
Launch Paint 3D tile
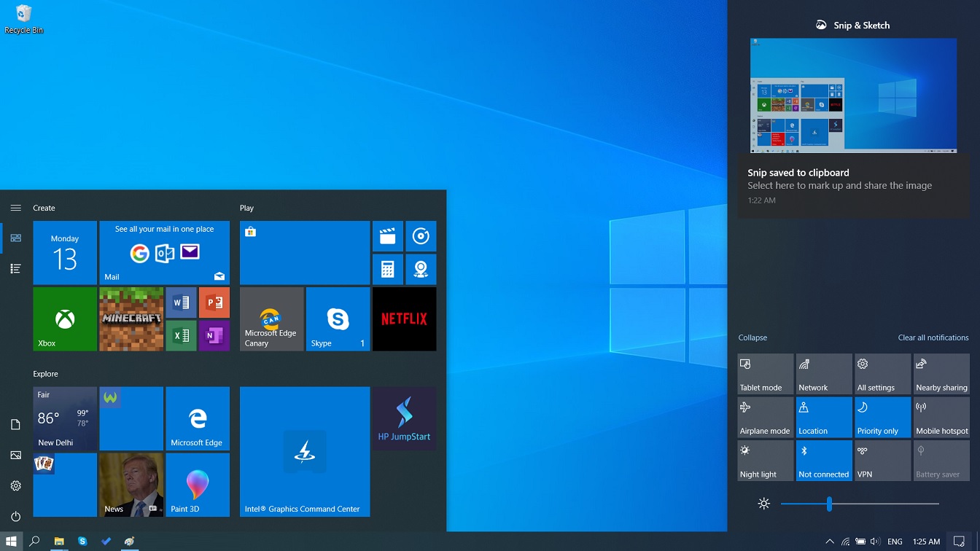pyautogui.click(x=198, y=485)
